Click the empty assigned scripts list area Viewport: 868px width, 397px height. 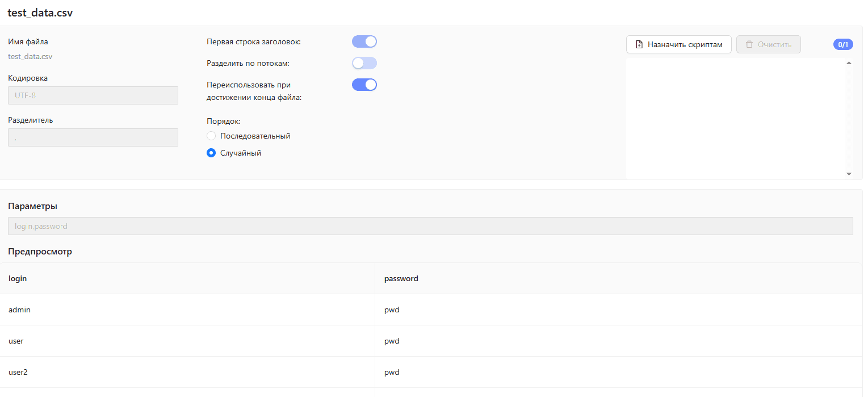pyautogui.click(x=735, y=118)
